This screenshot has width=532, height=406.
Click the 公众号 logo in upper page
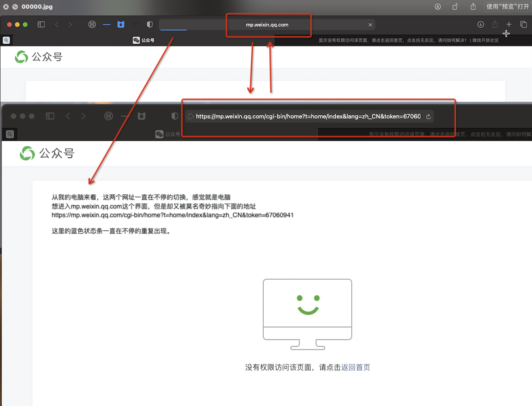39,57
